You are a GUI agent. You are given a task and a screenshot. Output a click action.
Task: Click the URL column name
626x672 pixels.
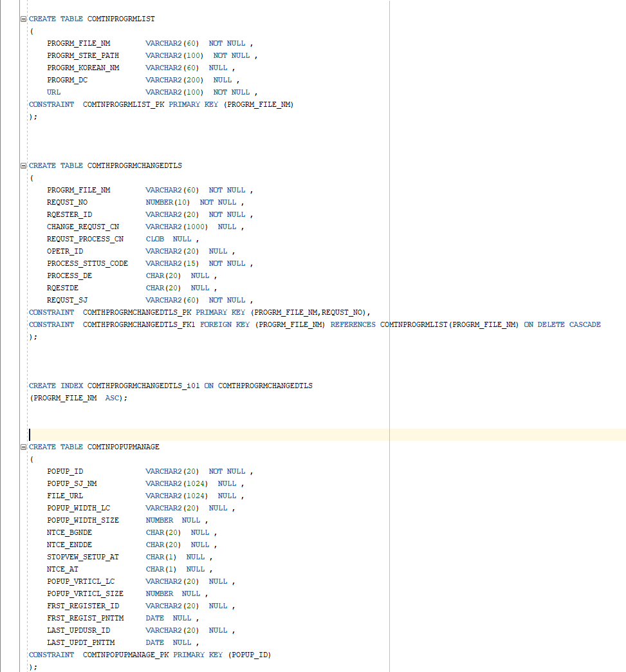coord(53,92)
